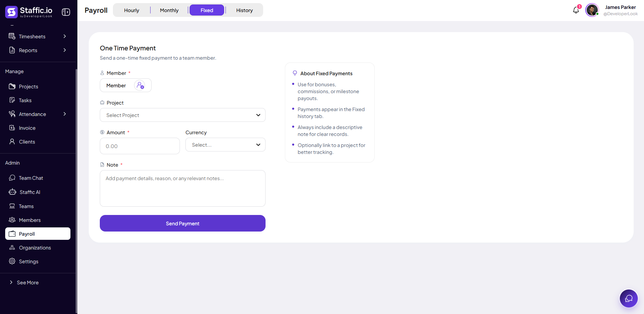Click the Timesheets calendar icon

12,36
